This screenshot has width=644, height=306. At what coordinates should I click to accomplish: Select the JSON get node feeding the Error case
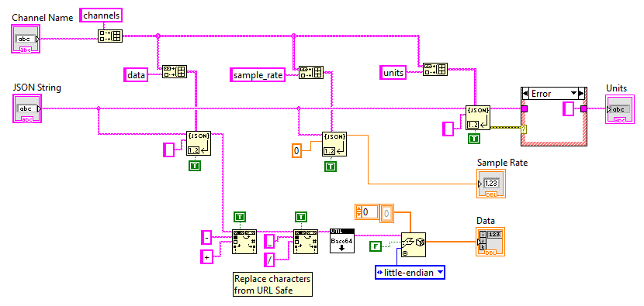tap(478, 118)
